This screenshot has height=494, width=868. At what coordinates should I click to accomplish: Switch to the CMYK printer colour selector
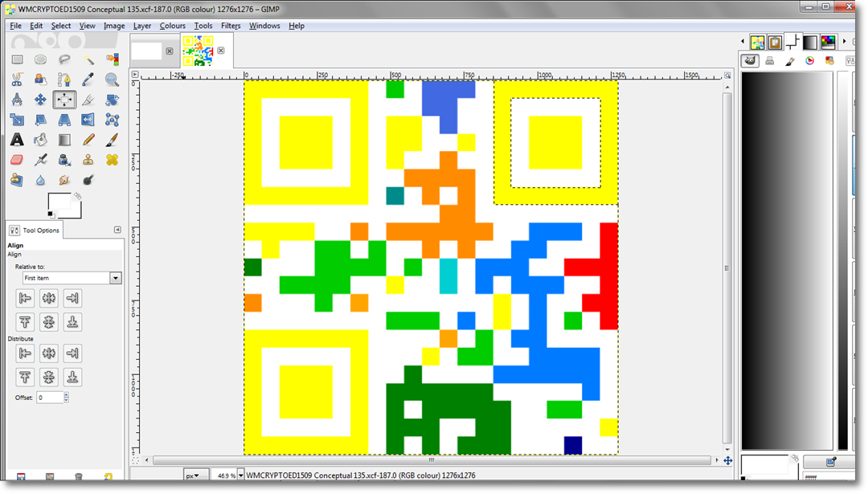[x=769, y=61]
